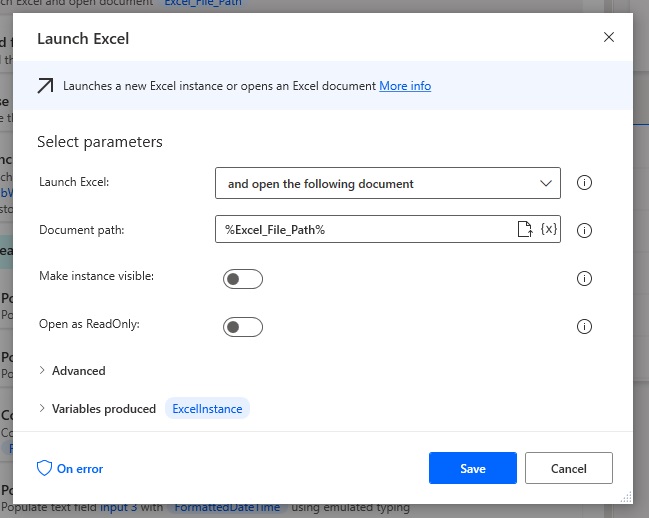
Task: Show info for Open as ReadOnly
Action: [584, 326]
